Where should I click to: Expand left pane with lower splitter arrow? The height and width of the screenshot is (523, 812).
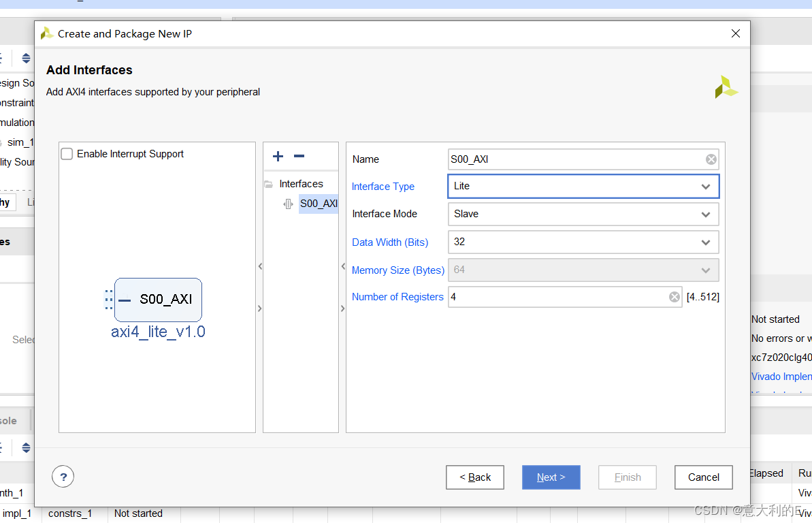(x=260, y=308)
